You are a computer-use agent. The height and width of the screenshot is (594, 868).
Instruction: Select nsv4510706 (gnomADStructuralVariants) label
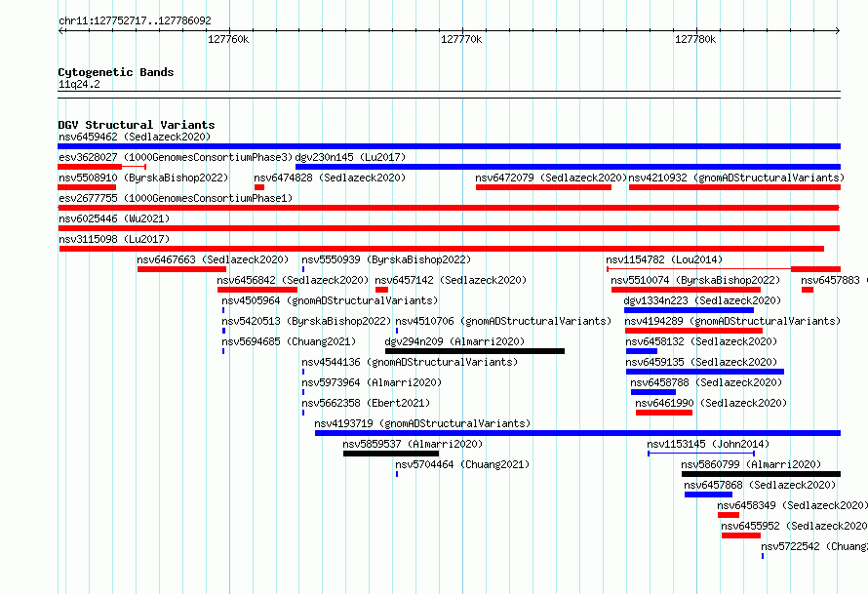coord(503,321)
